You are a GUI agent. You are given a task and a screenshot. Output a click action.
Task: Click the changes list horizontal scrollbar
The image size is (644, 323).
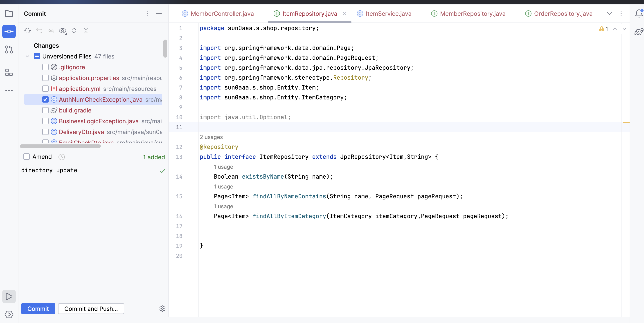pos(60,146)
